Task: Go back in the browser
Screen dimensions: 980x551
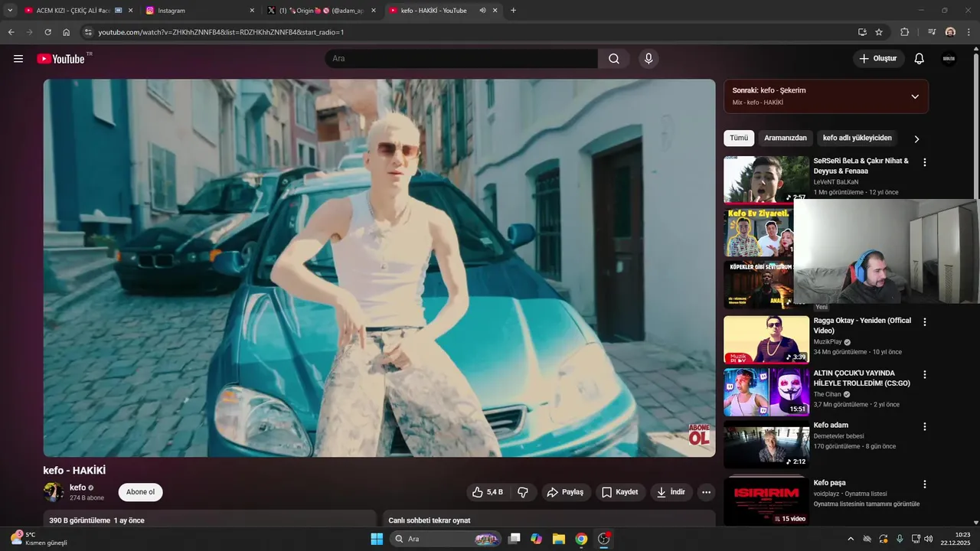Action: pyautogui.click(x=11, y=32)
